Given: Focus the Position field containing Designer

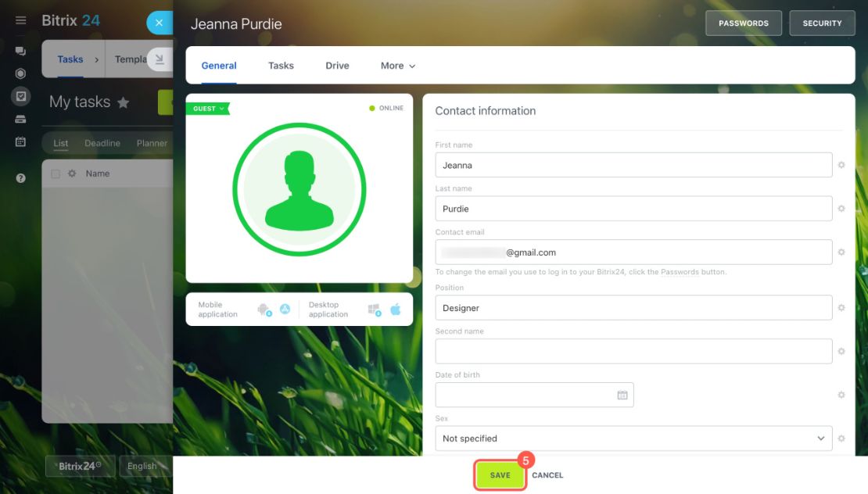Looking at the screenshot, I should click(x=633, y=307).
